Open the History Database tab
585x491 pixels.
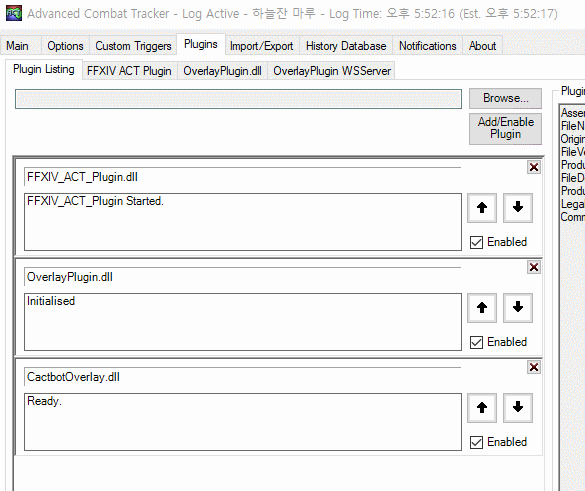(x=346, y=46)
